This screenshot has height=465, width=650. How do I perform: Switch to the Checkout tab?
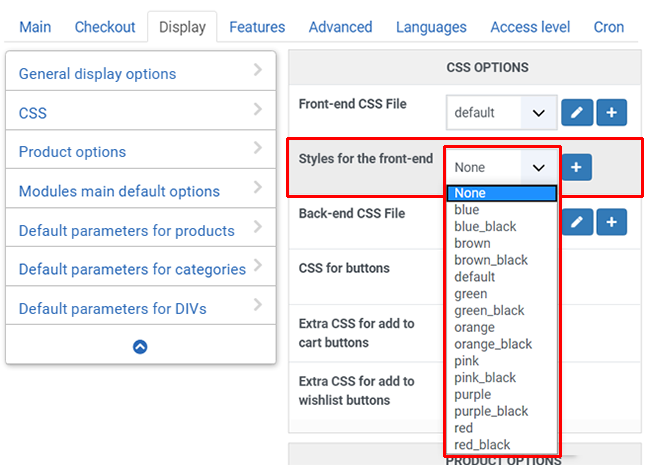(x=105, y=27)
